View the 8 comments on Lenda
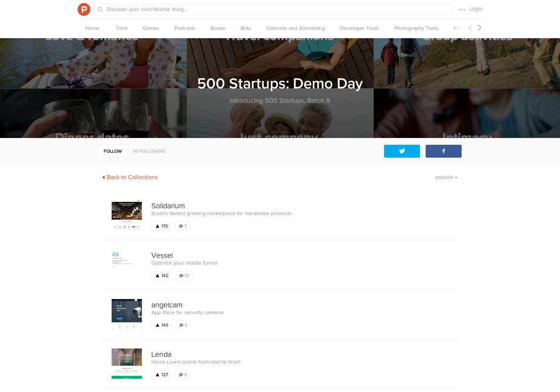Viewport: 560px width, 392px height. point(182,374)
